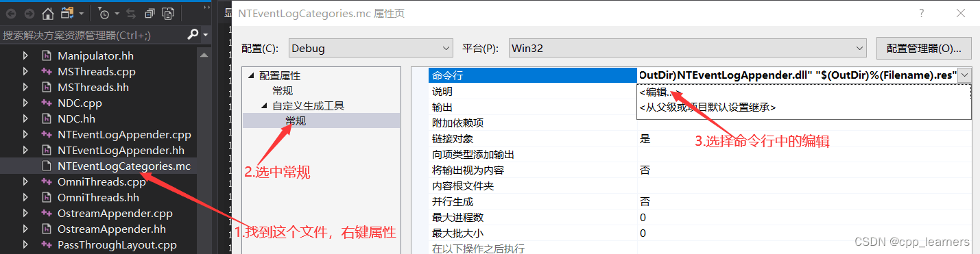This screenshot has width=980, height=254.
Task: Toggle the 命令行 value dropdown arrow
Action: 965,75
